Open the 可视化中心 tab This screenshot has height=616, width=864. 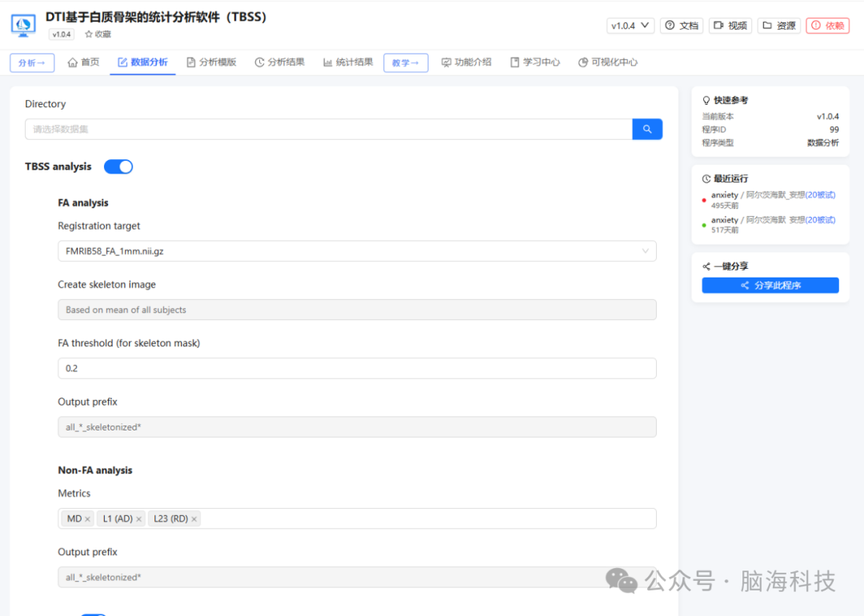coord(608,62)
